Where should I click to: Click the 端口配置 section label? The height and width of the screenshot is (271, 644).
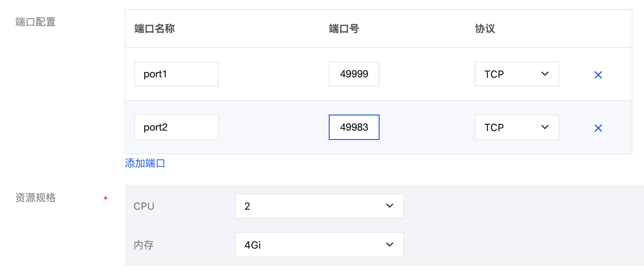pos(36,22)
